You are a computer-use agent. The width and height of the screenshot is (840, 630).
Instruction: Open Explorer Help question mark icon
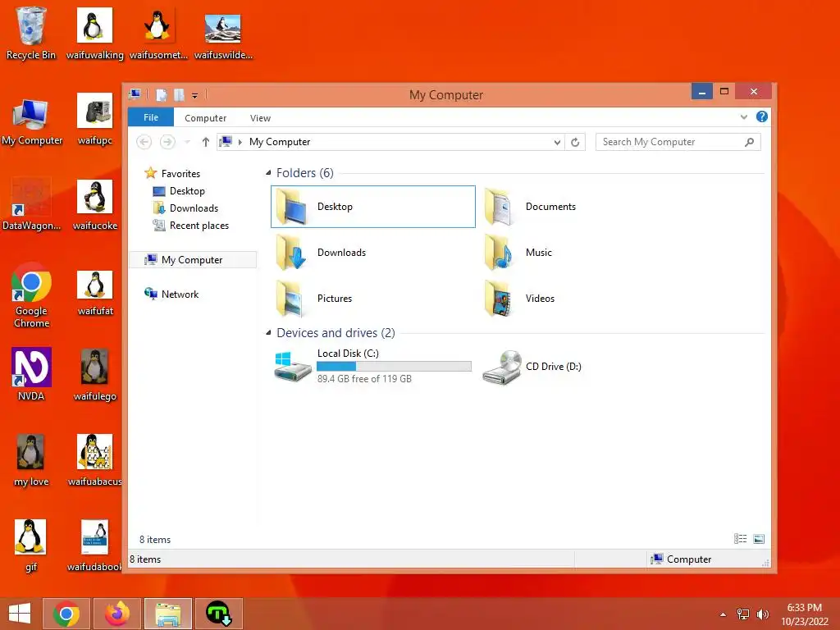(762, 116)
